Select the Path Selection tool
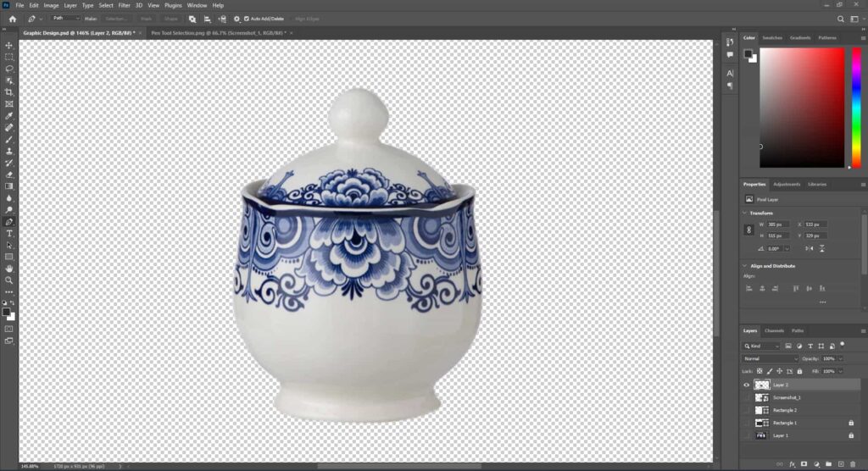Viewport: 868px width, 471px height. (x=8, y=245)
